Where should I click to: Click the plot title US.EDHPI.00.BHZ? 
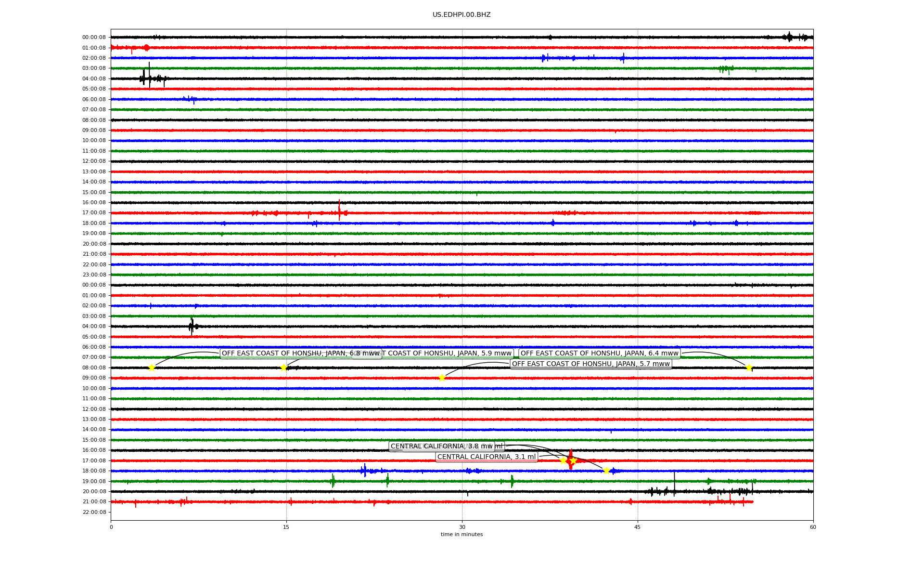coord(462,15)
